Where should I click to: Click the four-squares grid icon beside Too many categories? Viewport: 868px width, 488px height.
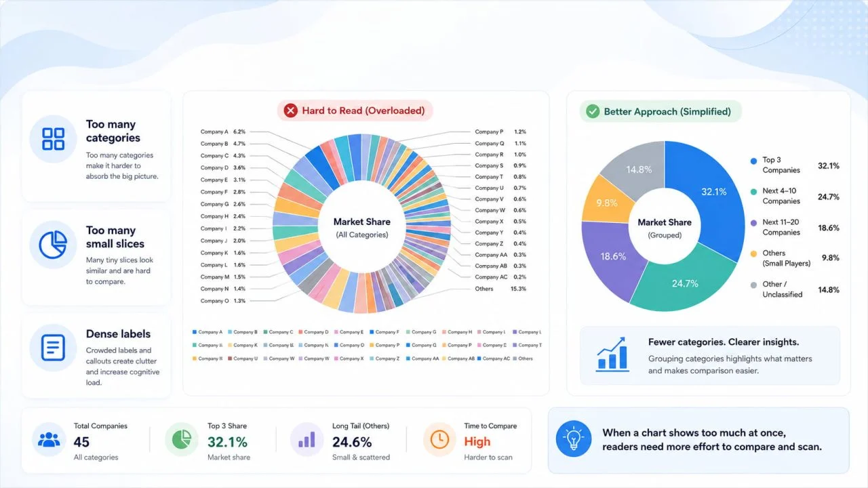[53, 139]
